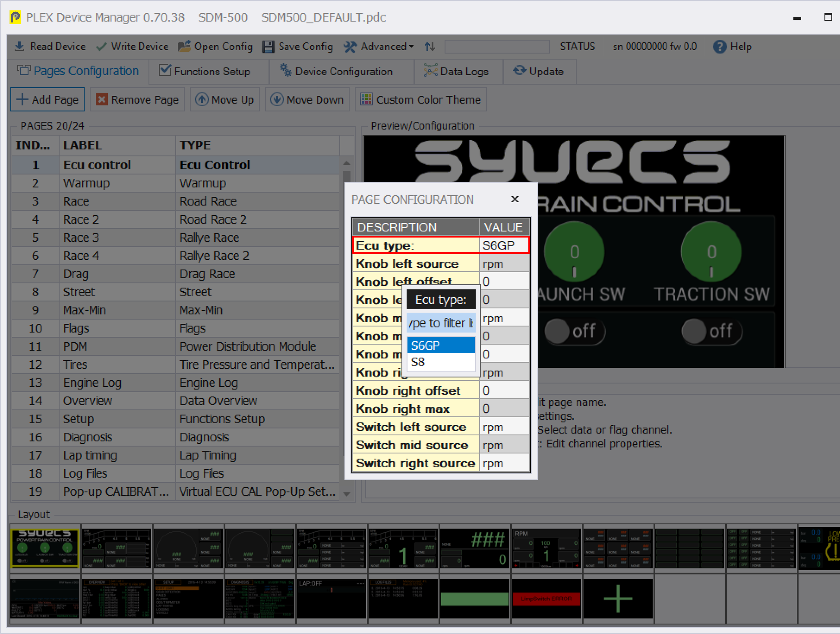Click the Add Page button
Viewport: 840px width, 634px height.
[47, 100]
